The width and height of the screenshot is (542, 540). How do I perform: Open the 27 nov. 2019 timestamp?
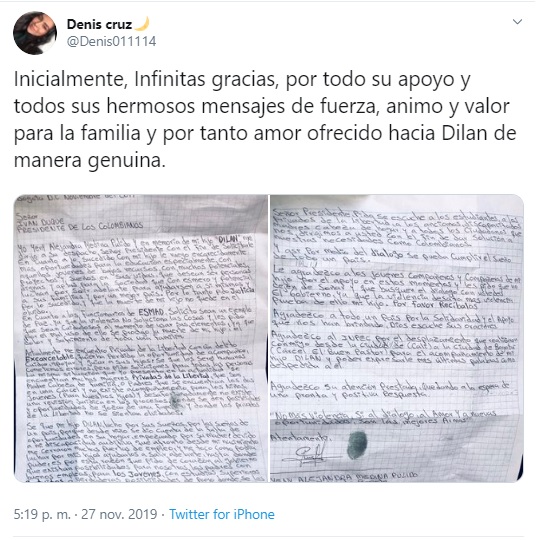119,514
